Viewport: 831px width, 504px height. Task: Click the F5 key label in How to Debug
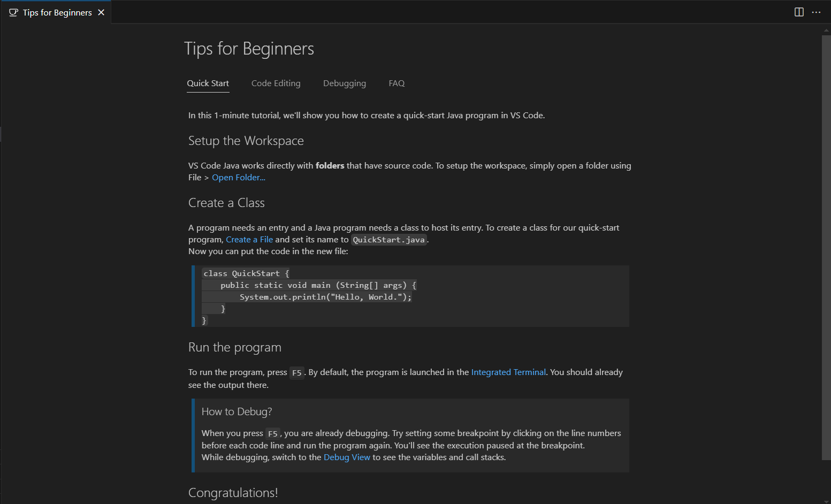point(273,434)
